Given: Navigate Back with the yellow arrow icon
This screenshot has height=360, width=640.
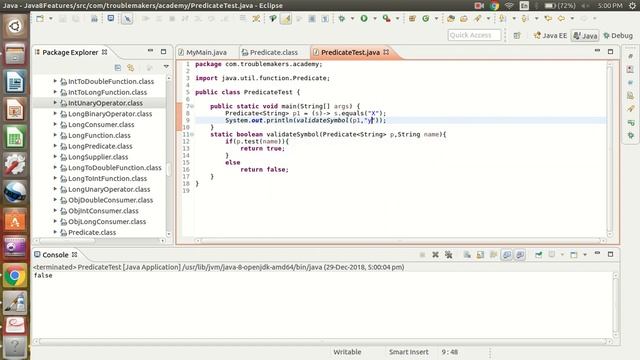Looking at the screenshot, I should tap(561, 19).
